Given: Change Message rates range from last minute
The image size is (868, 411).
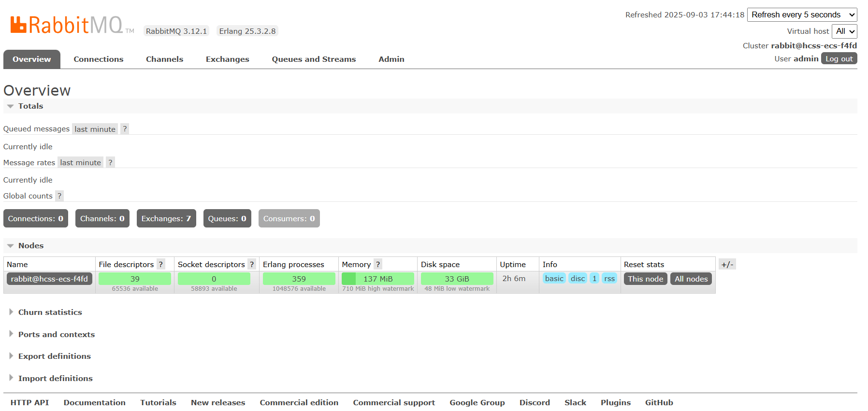Looking at the screenshot, I should [x=81, y=162].
